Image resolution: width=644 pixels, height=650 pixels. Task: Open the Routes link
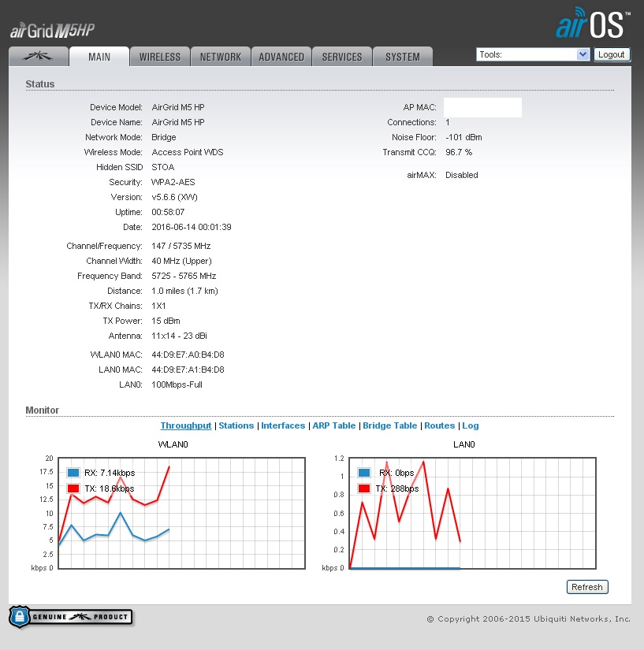pos(439,425)
